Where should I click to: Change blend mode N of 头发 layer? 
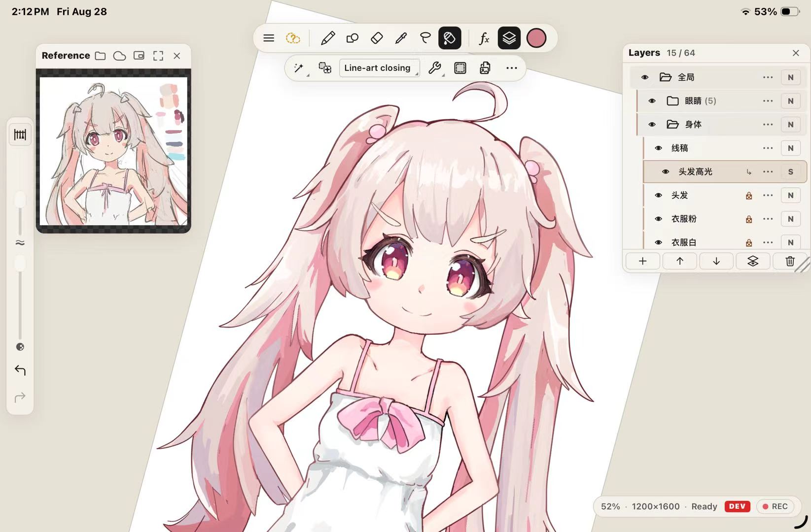pyautogui.click(x=791, y=196)
